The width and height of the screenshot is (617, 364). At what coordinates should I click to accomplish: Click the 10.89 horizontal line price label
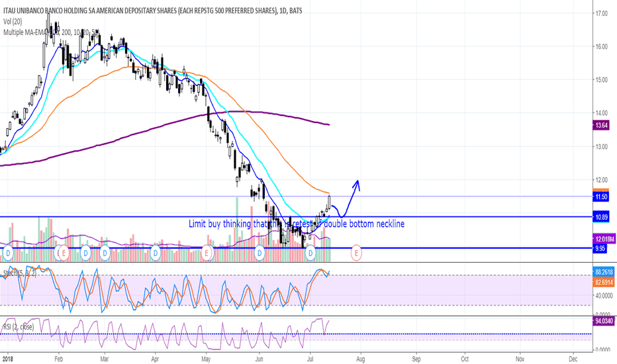point(601,217)
